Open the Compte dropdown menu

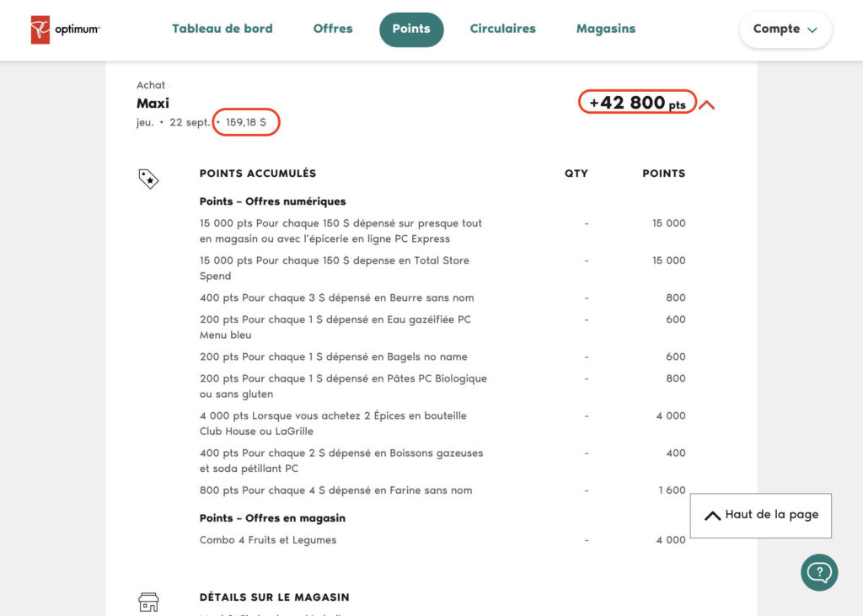point(785,29)
